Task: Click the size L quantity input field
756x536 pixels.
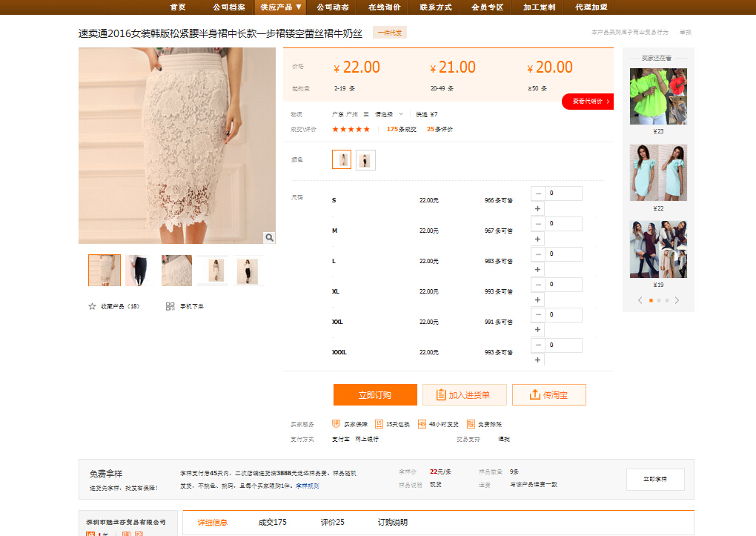Action: [x=564, y=254]
